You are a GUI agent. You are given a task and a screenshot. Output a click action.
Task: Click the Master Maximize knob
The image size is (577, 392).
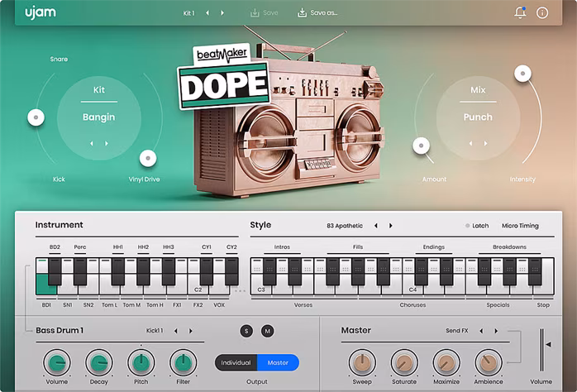pos(446,362)
